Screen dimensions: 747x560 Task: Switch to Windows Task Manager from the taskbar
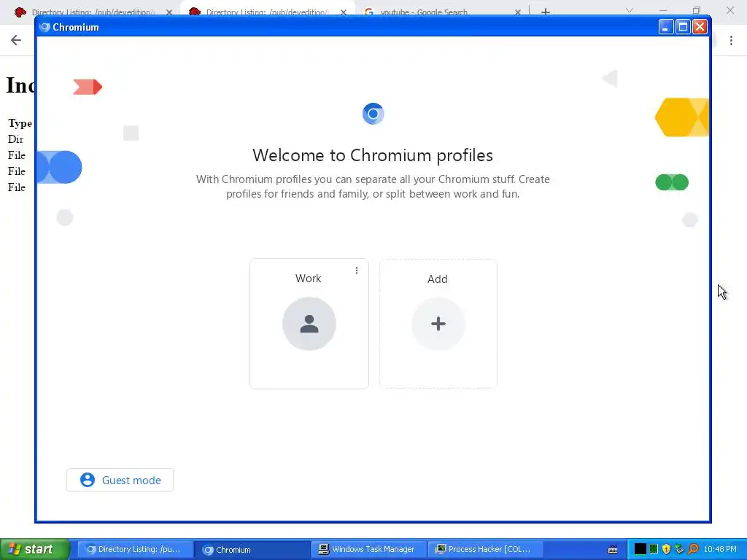pos(368,550)
